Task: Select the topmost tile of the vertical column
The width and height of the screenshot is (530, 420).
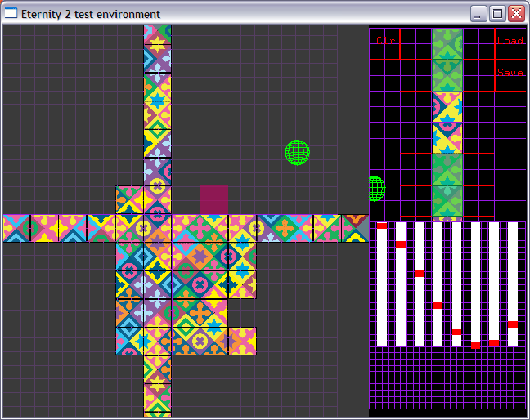Action: (158, 34)
